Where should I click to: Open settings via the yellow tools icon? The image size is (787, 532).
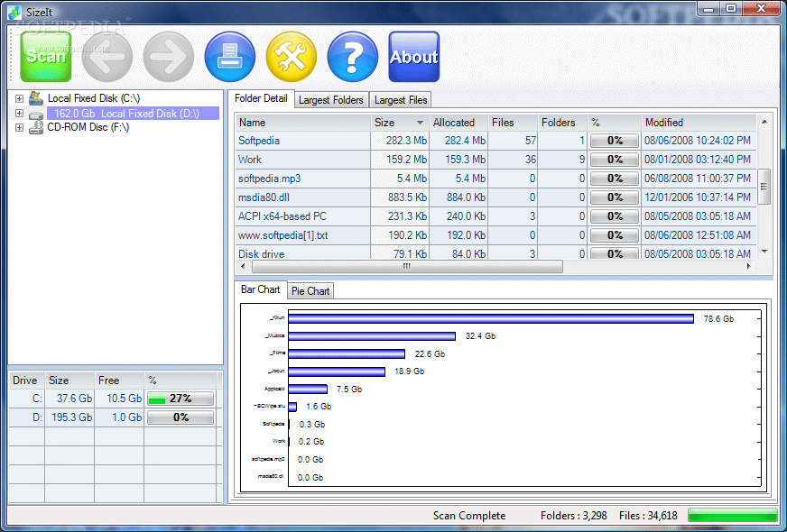point(292,57)
